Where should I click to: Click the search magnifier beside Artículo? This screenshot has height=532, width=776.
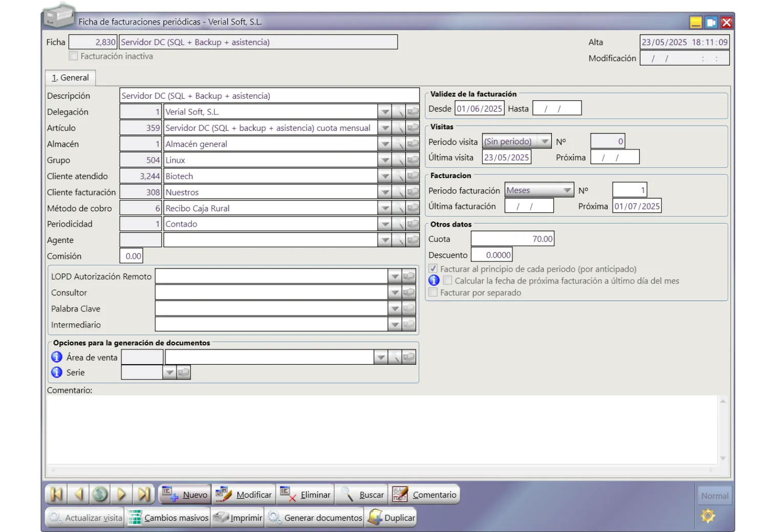point(399,128)
